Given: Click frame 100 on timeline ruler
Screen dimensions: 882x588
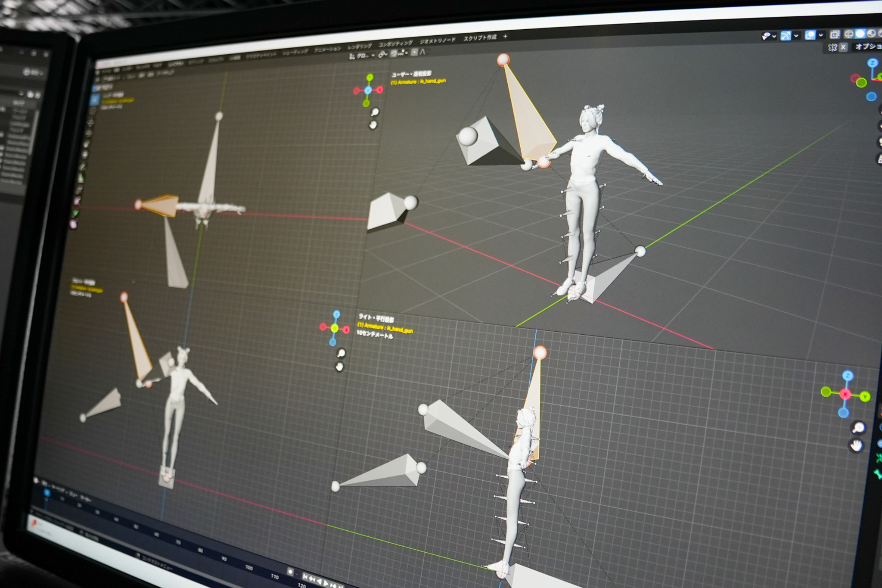Looking at the screenshot, I should pyautogui.click(x=249, y=568).
